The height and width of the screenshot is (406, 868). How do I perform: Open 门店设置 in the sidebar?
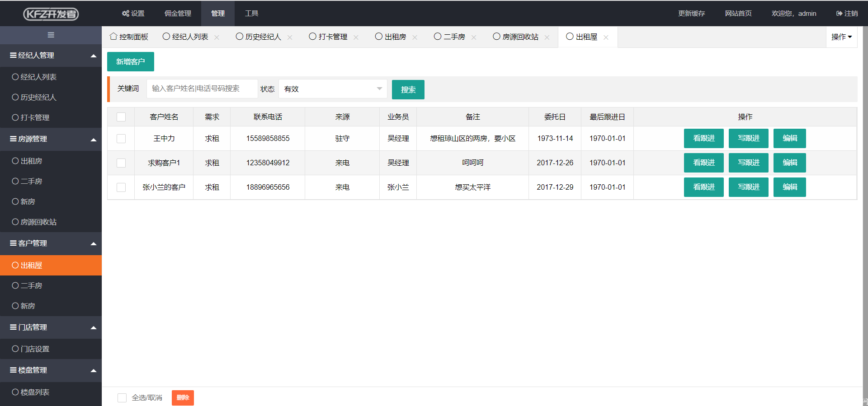point(51,349)
